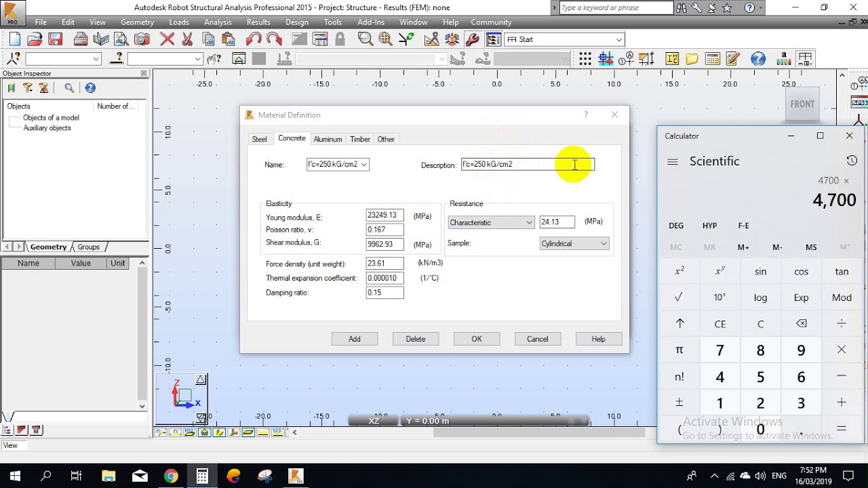The width and height of the screenshot is (868, 488).
Task: Click the New project icon
Action: click(15, 39)
